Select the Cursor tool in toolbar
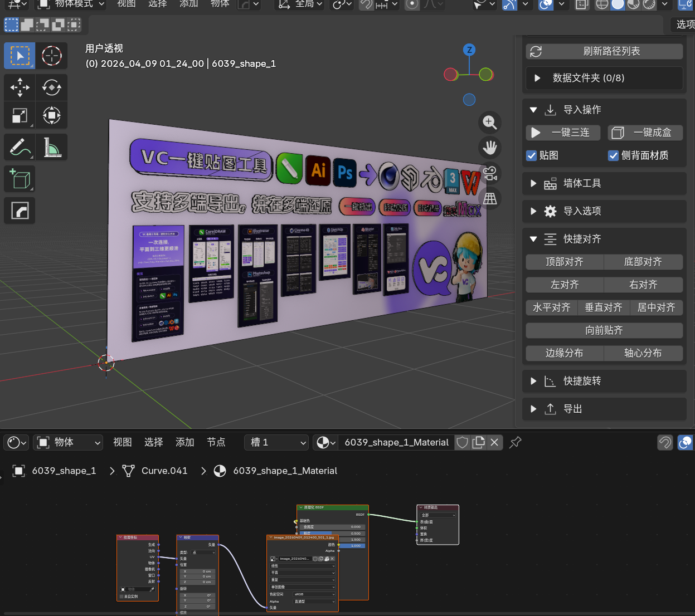 [x=52, y=56]
